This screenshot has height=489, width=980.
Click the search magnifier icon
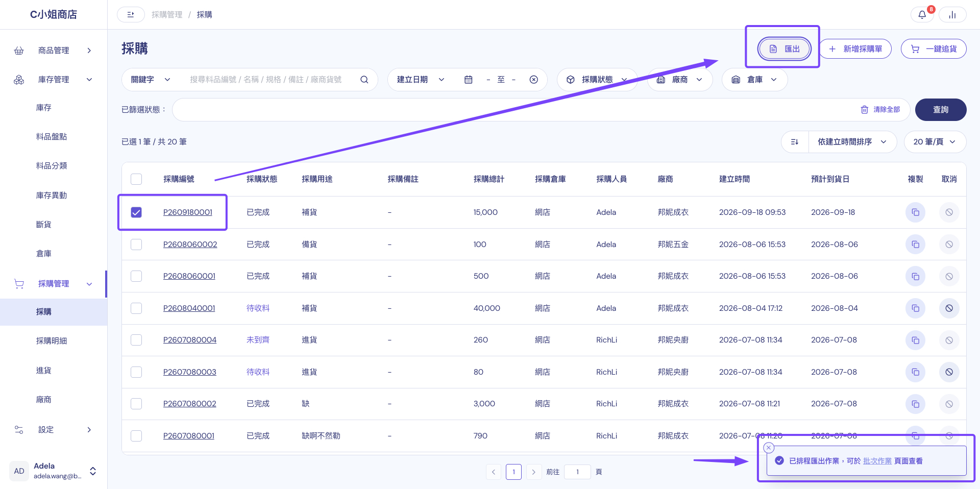(x=364, y=80)
